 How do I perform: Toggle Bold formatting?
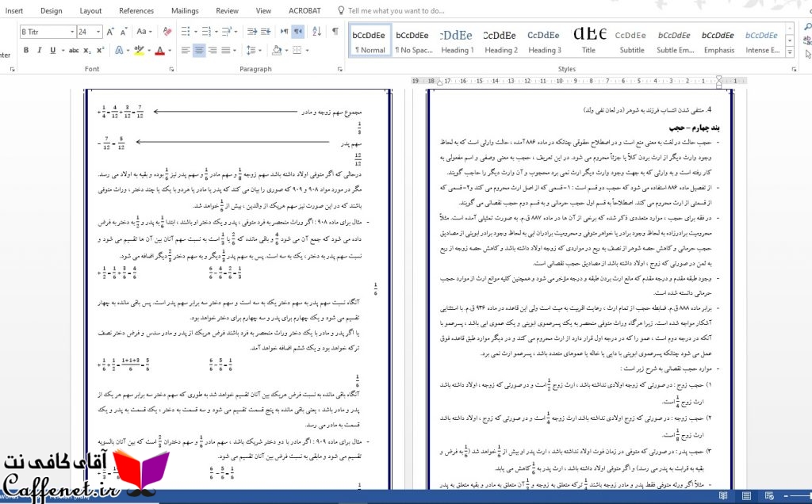coord(26,50)
